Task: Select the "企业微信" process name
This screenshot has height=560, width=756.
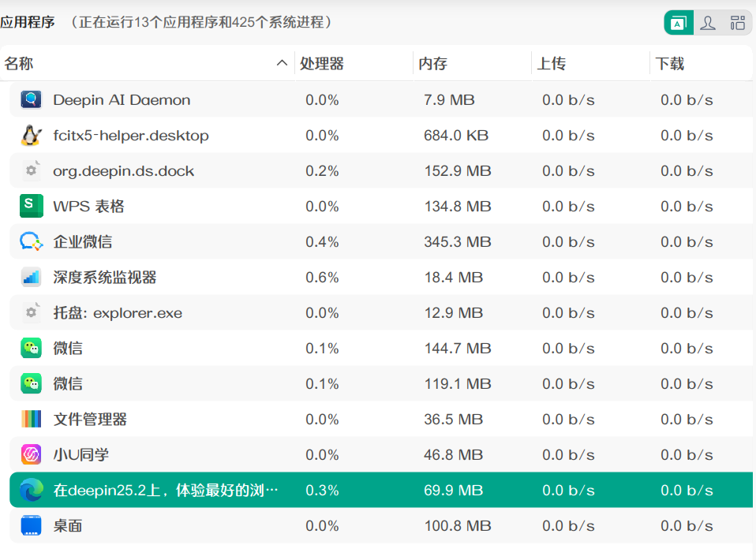Action: pos(82,241)
